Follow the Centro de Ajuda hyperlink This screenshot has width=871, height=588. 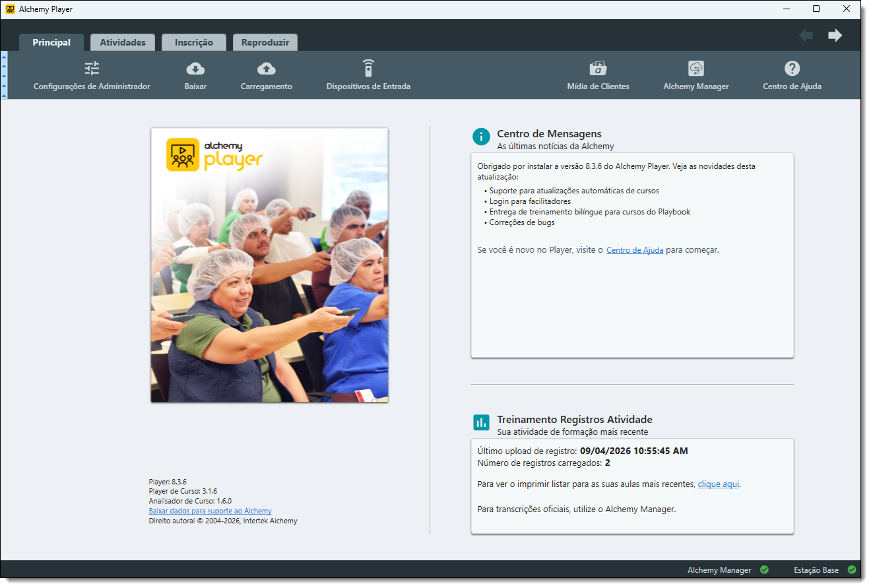635,250
